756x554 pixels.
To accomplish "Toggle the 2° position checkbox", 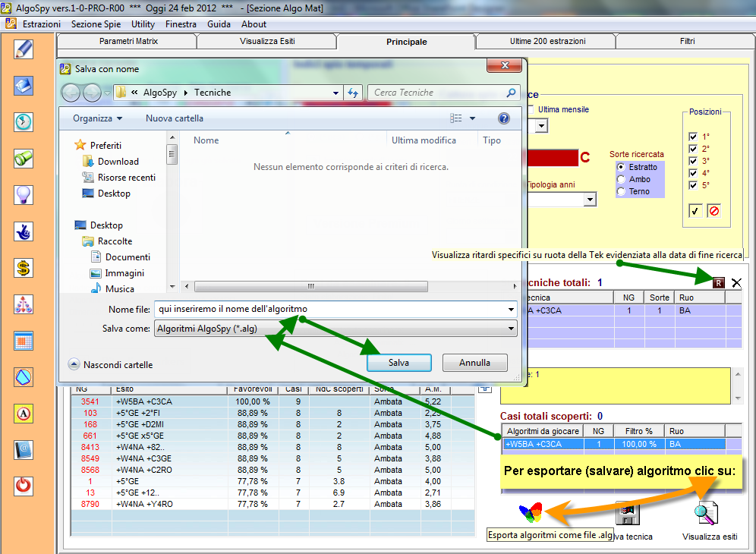I will [693, 149].
